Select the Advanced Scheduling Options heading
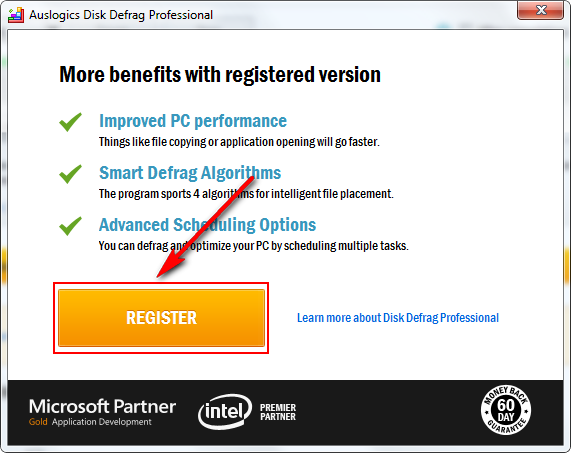571x453 pixels. pos(208,225)
